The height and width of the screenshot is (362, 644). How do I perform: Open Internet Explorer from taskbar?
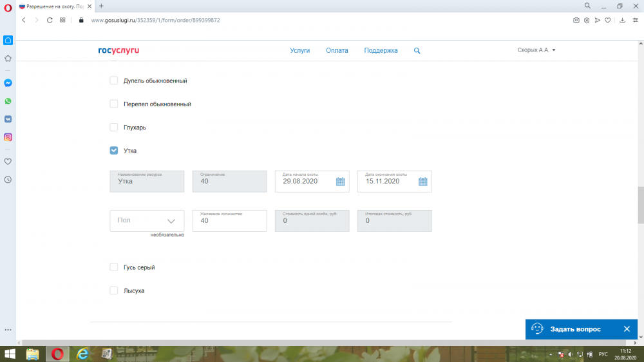(x=82, y=354)
